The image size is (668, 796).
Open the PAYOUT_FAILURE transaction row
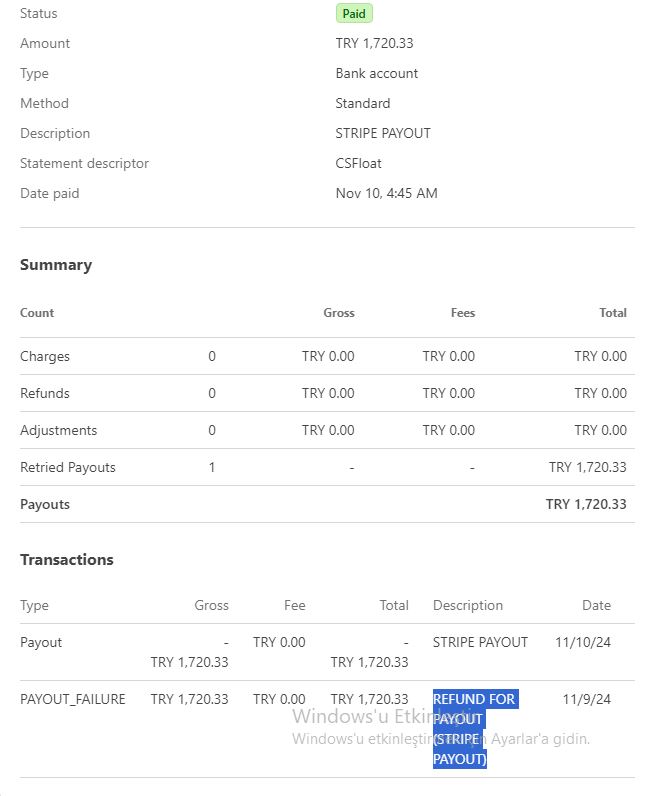(73, 699)
